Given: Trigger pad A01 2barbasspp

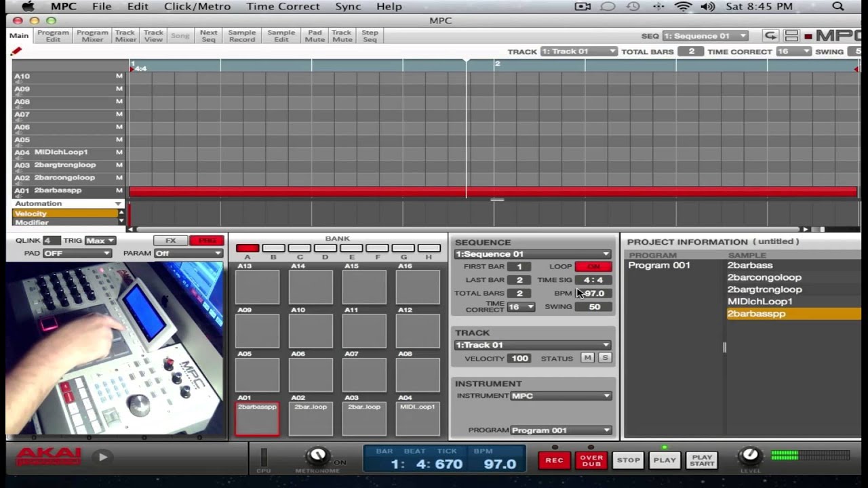Looking at the screenshot, I should [257, 418].
